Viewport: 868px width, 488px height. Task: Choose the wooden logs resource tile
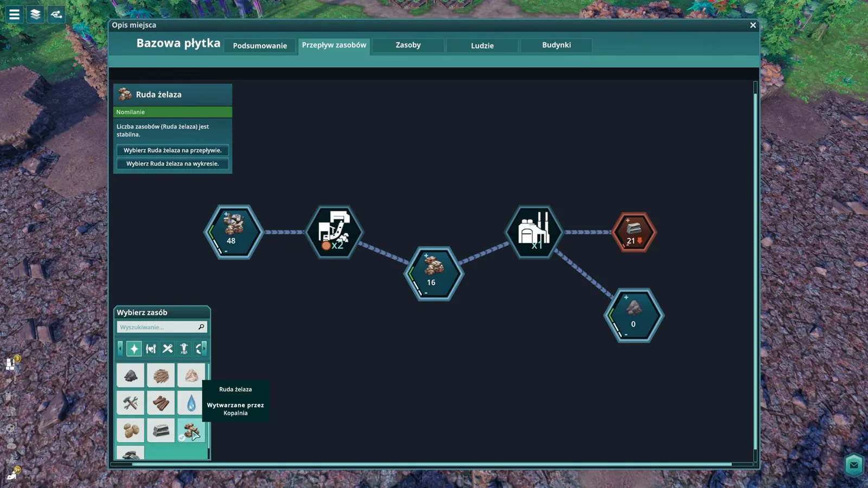click(x=161, y=403)
